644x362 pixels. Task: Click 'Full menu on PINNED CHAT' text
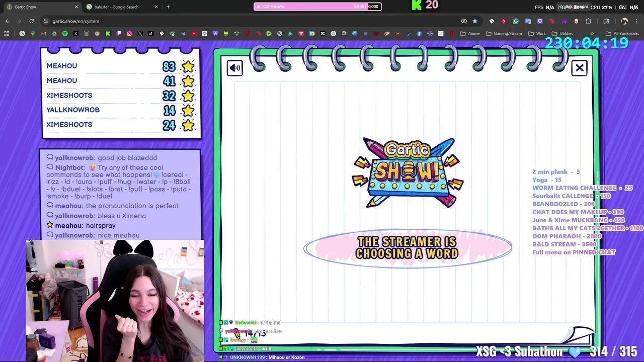(574, 252)
